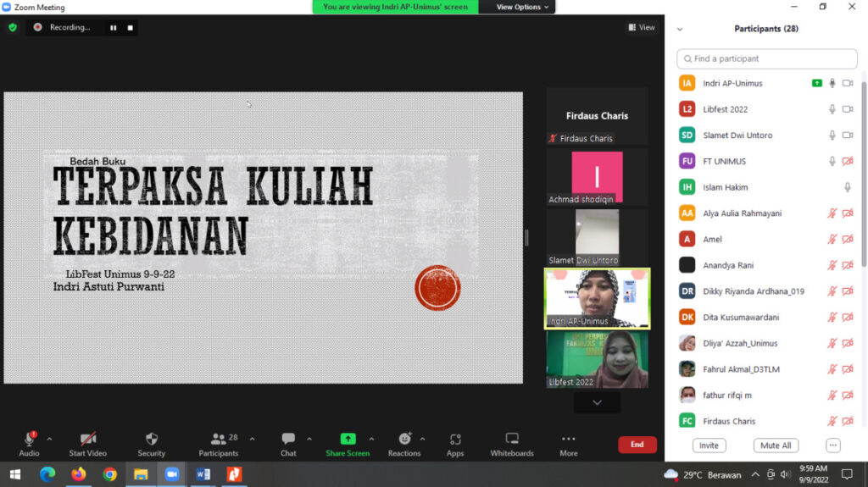Open Whiteboards from the toolbar
This screenshot has height=487, width=868.
512,439
